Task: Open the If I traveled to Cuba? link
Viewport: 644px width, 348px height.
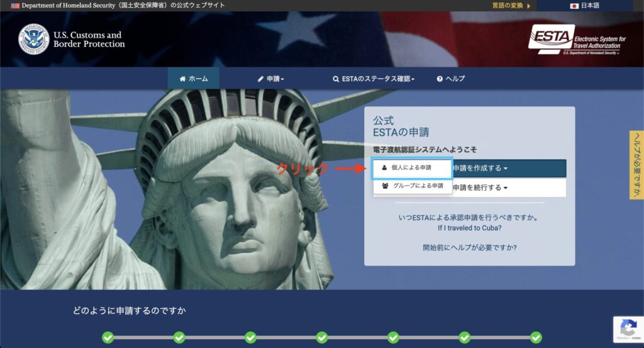Action: [469, 228]
